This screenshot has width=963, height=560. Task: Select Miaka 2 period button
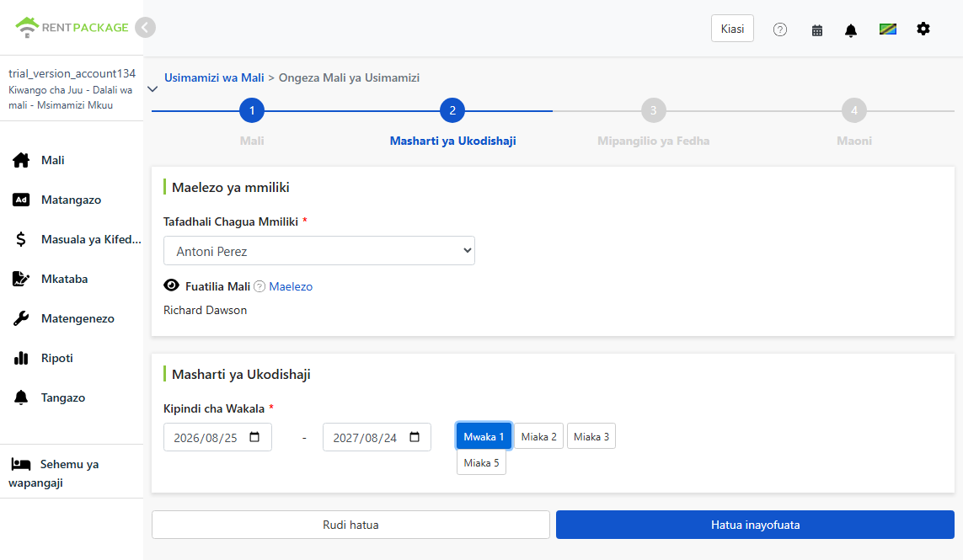[x=538, y=436]
